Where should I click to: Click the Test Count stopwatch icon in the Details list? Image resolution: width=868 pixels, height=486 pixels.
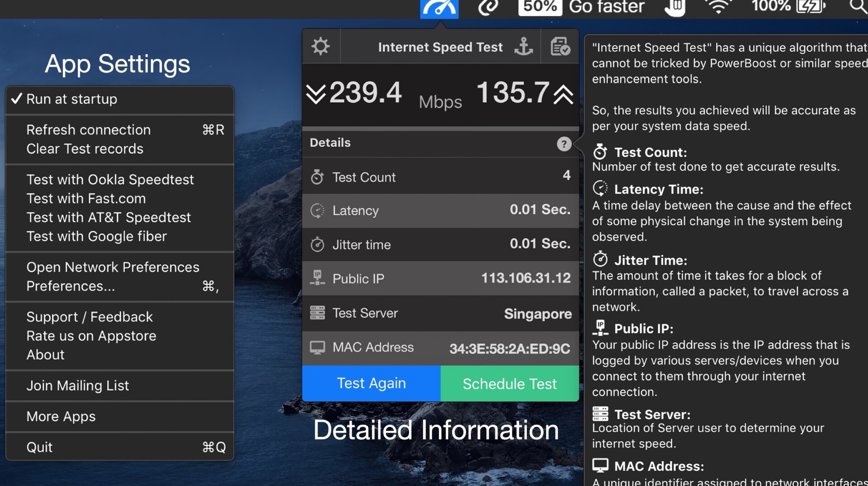317,177
